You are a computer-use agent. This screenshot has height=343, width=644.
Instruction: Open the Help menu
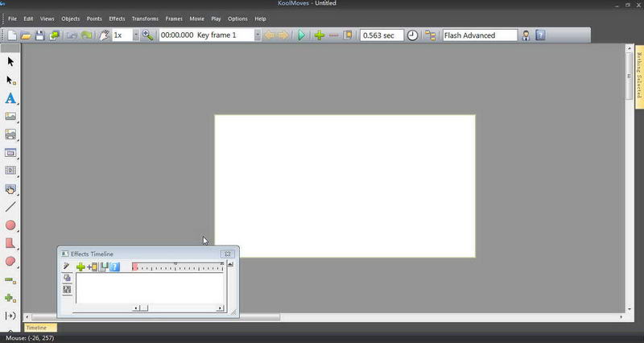pyautogui.click(x=260, y=19)
